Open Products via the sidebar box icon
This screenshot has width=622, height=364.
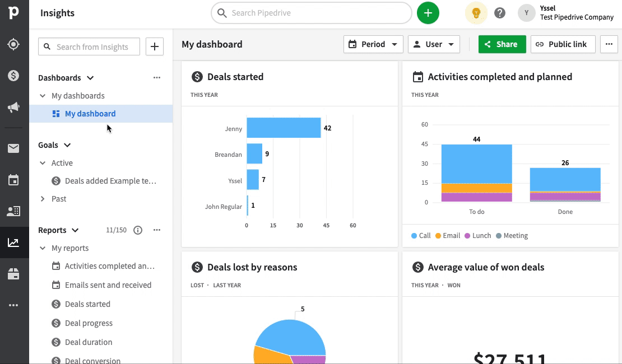click(x=14, y=273)
